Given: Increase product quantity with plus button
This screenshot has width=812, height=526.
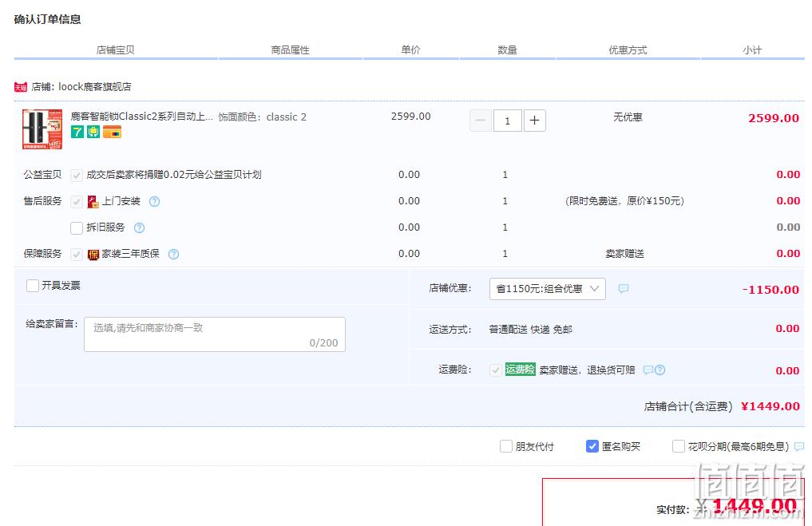Looking at the screenshot, I should coord(534,121).
